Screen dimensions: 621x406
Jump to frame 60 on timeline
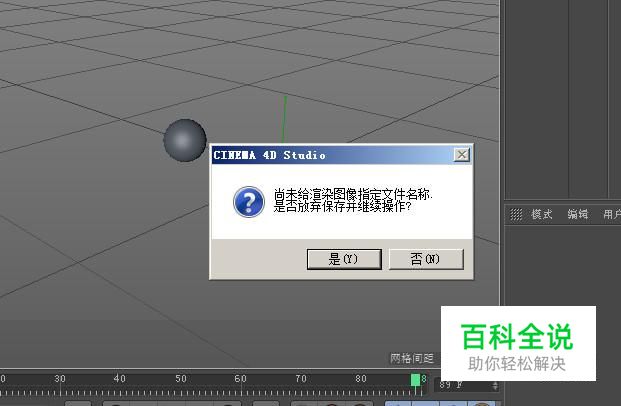tap(240, 379)
